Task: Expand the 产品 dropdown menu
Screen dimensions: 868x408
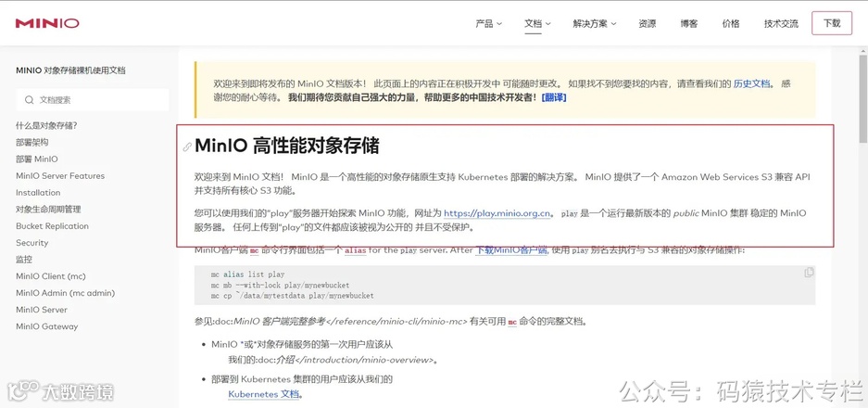Action: [x=489, y=24]
